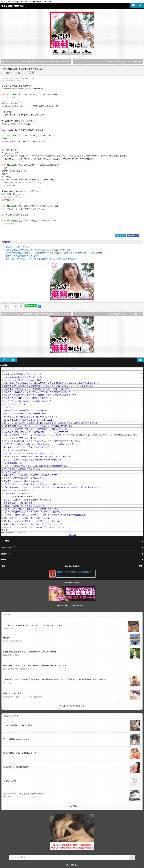Click the home icon in dark footer bar
This screenshot has width=144, height=868.
pyautogui.click(x=4, y=360)
